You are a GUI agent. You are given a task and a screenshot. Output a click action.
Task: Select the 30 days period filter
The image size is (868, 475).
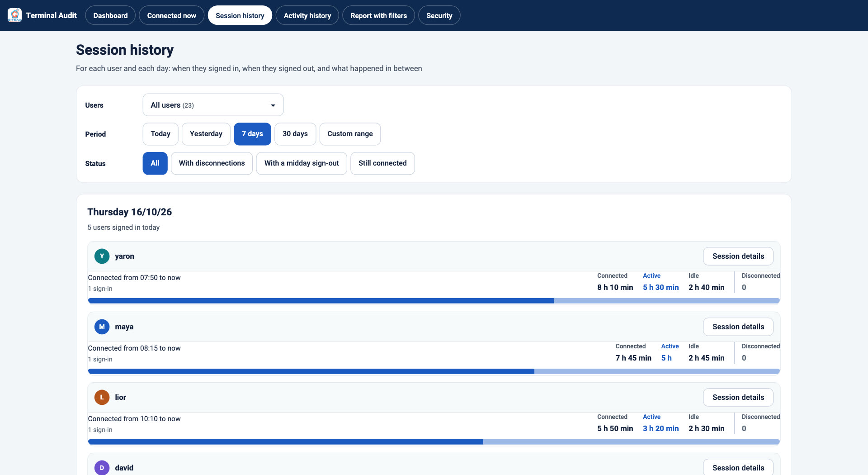(295, 134)
